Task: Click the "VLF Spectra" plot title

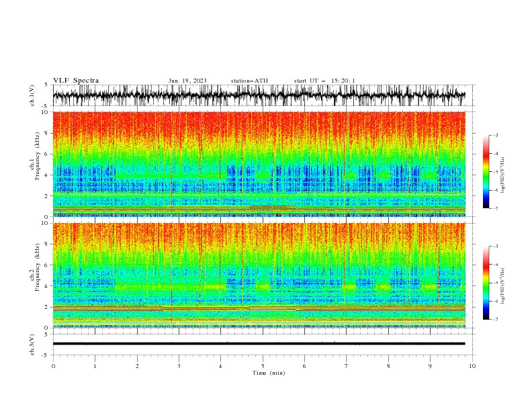Action: click(76, 81)
